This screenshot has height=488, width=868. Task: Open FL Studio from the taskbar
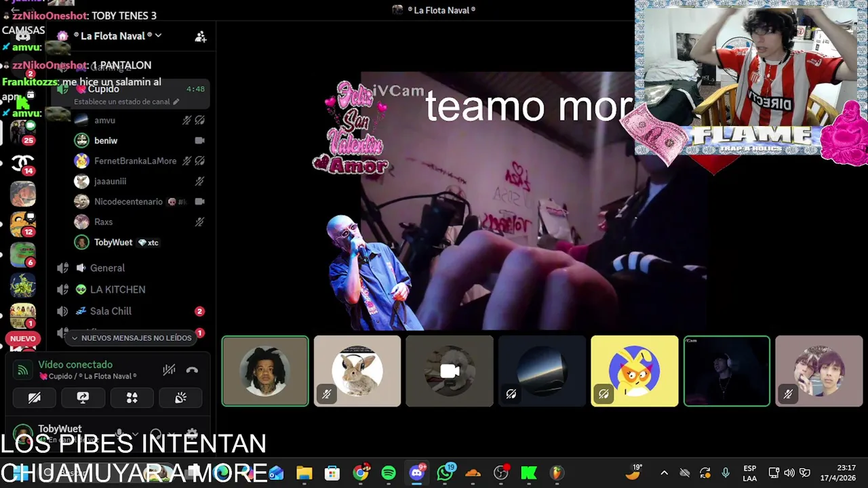557,473
